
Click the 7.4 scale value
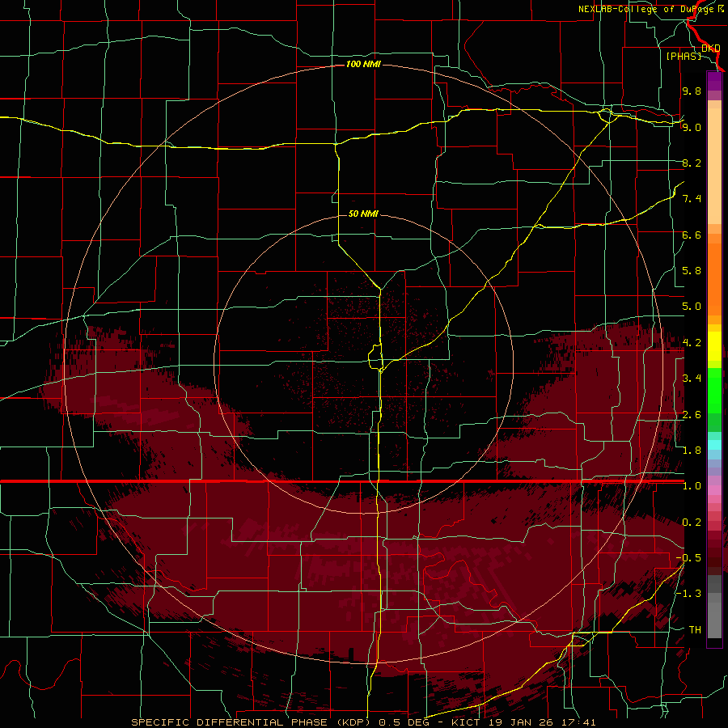click(692, 199)
